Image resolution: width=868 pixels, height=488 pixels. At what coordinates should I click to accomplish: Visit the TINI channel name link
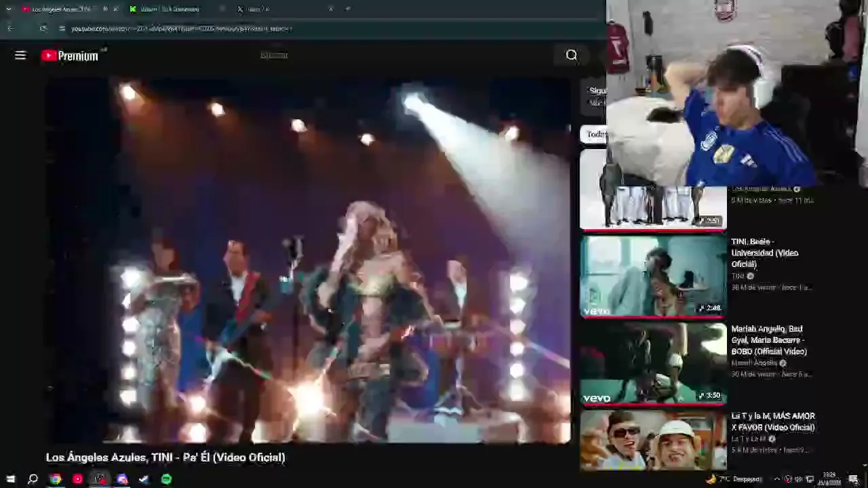[x=738, y=277]
